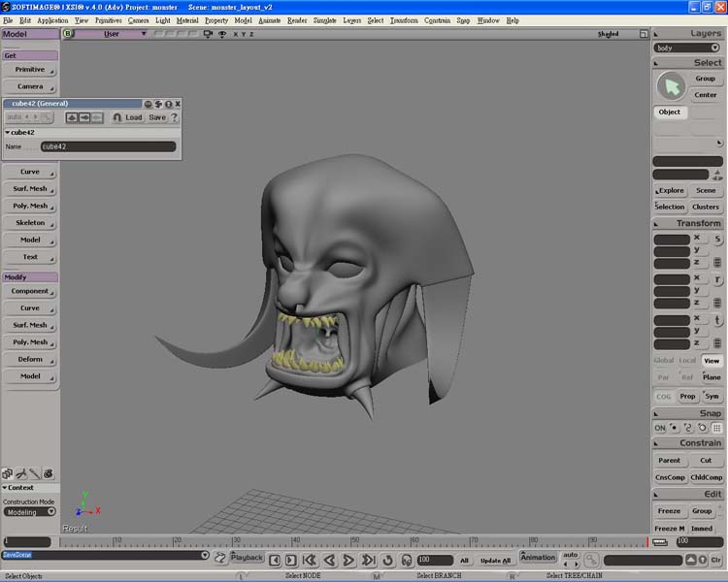Toggle the Sym symmetry option

coord(711,396)
